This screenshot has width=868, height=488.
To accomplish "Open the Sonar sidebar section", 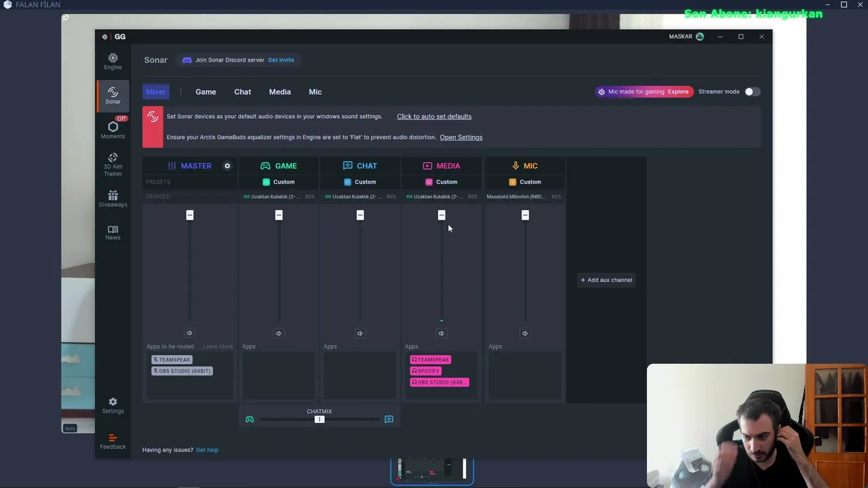I will tap(113, 95).
